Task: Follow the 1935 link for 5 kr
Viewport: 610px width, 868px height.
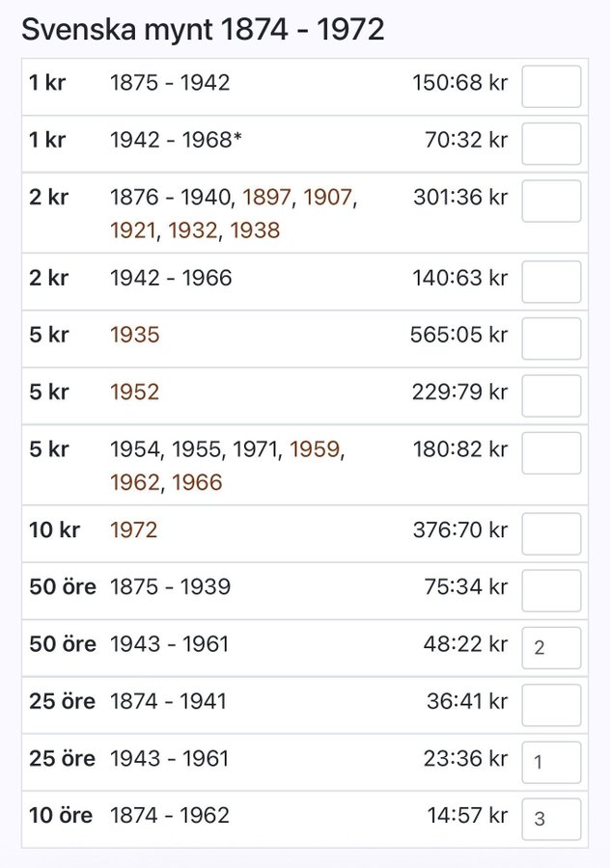Action: [134, 336]
